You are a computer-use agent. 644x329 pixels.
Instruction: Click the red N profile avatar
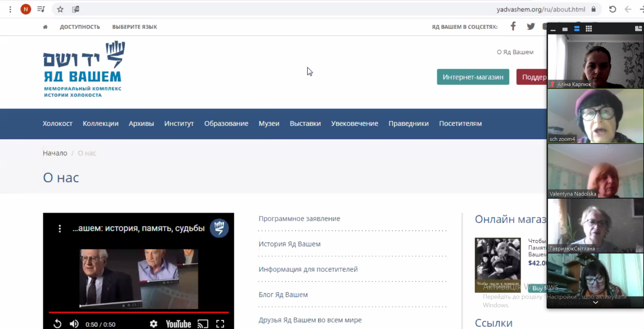[26, 9]
